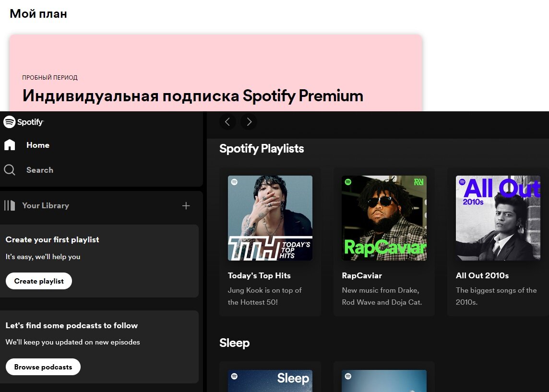Click "Индивидуальная подписка Spotify Premium" plan title

pos(193,95)
